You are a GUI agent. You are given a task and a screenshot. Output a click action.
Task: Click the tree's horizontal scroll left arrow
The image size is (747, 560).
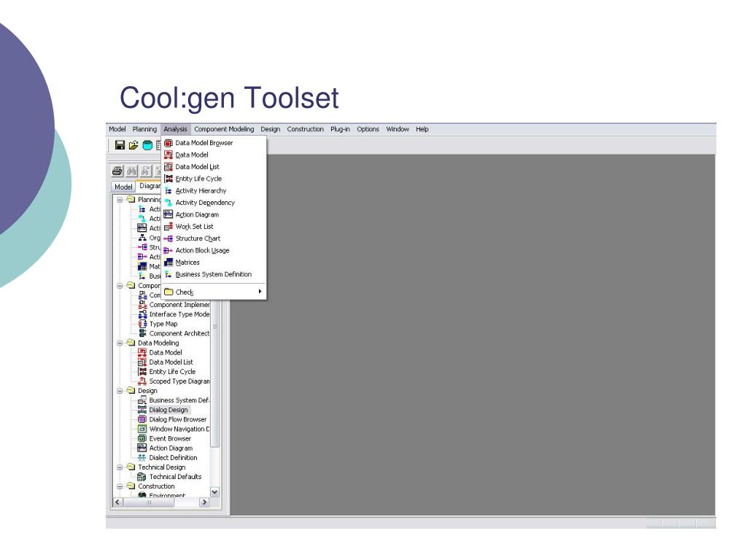[x=117, y=502]
